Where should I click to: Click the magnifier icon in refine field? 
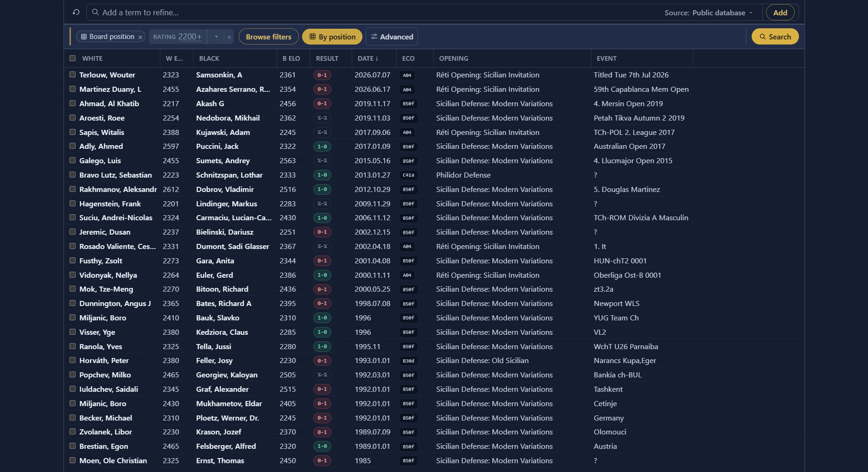95,13
